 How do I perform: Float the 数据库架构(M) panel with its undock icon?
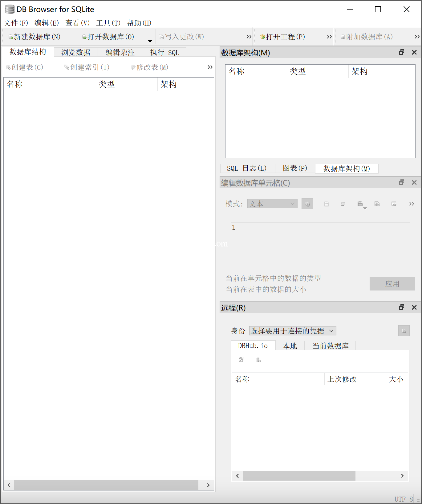(401, 52)
